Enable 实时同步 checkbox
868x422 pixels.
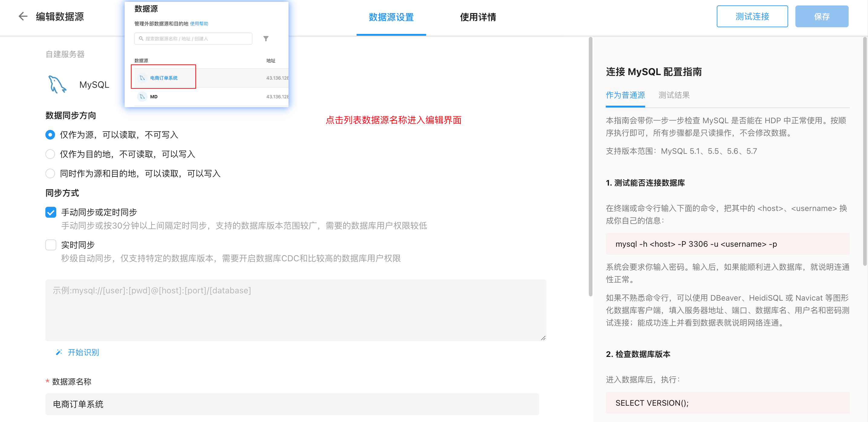(51, 245)
